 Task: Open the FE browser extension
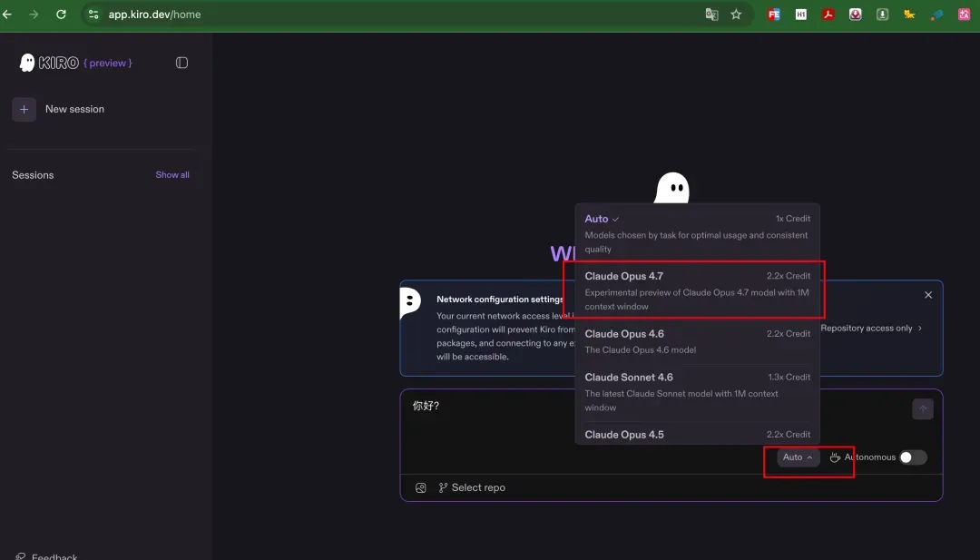click(x=774, y=15)
